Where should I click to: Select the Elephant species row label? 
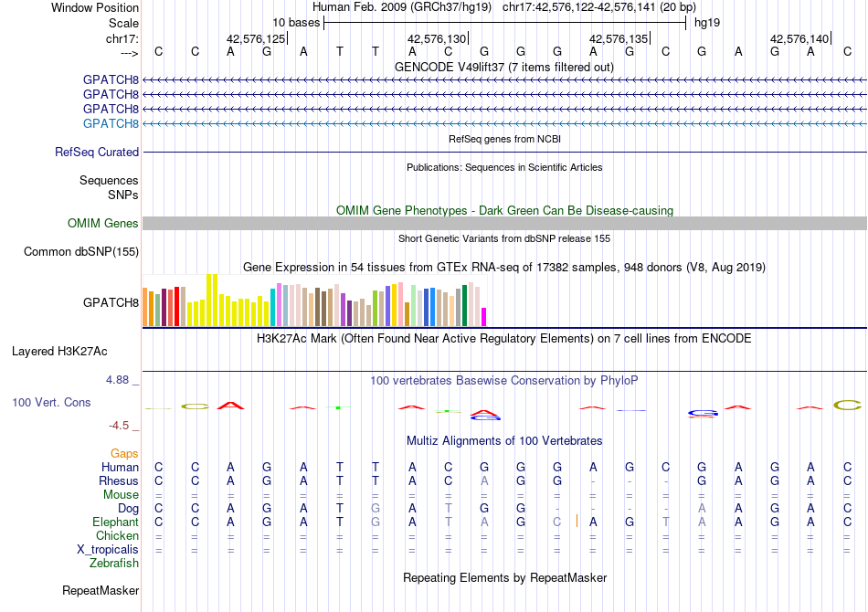116,522
